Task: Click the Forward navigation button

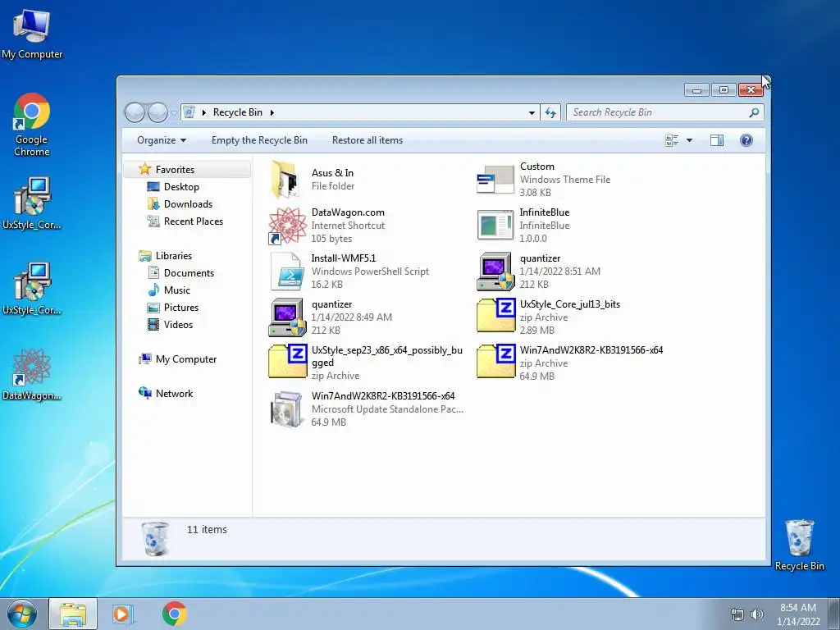Action: (x=157, y=112)
